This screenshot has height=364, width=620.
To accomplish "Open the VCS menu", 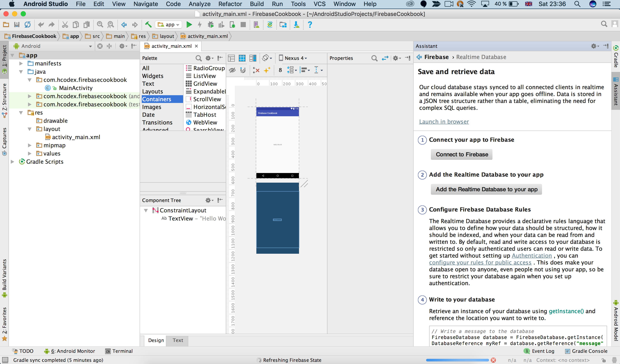I will coord(319,4).
